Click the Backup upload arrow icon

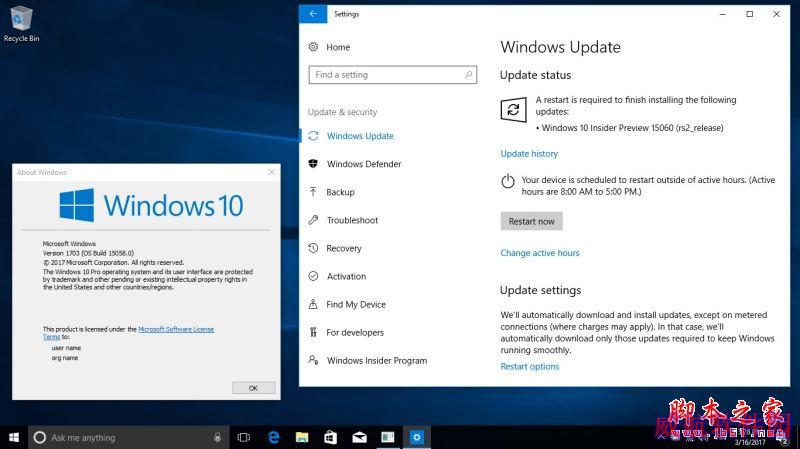[313, 192]
